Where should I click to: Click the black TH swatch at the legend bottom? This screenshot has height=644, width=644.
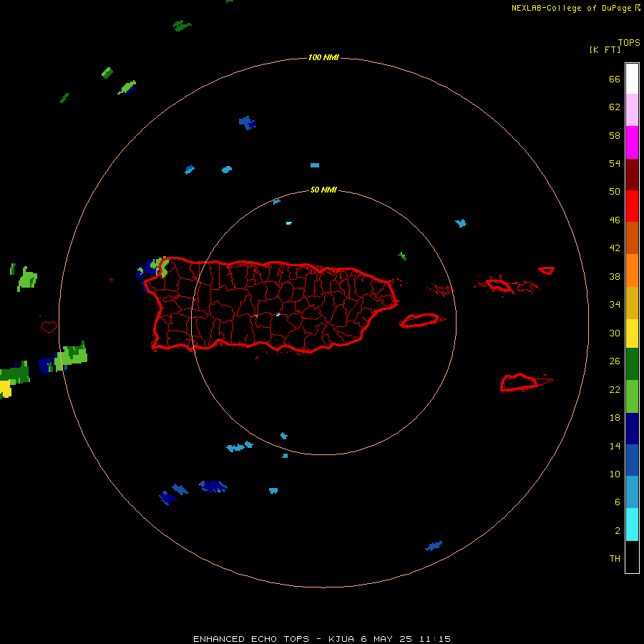pos(632,557)
